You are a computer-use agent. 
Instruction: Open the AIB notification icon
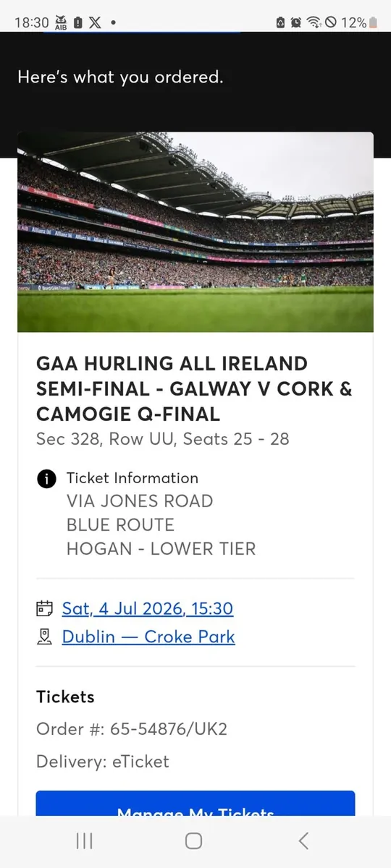[62, 22]
